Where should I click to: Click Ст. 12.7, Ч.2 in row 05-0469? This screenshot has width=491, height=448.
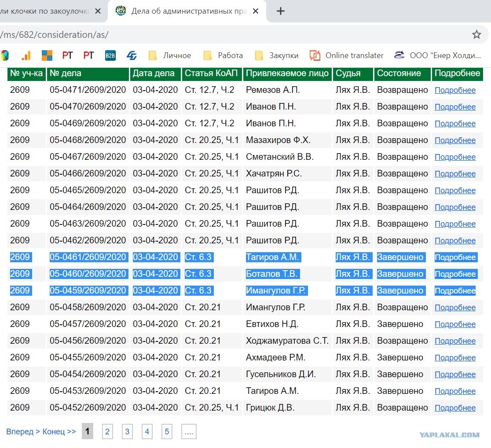tap(209, 123)
